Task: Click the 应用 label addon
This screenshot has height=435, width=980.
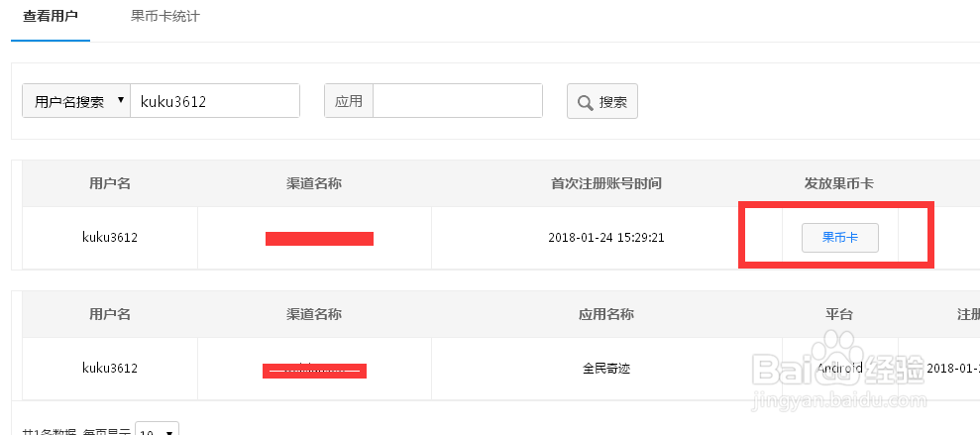Action: (x=349, y=101)
